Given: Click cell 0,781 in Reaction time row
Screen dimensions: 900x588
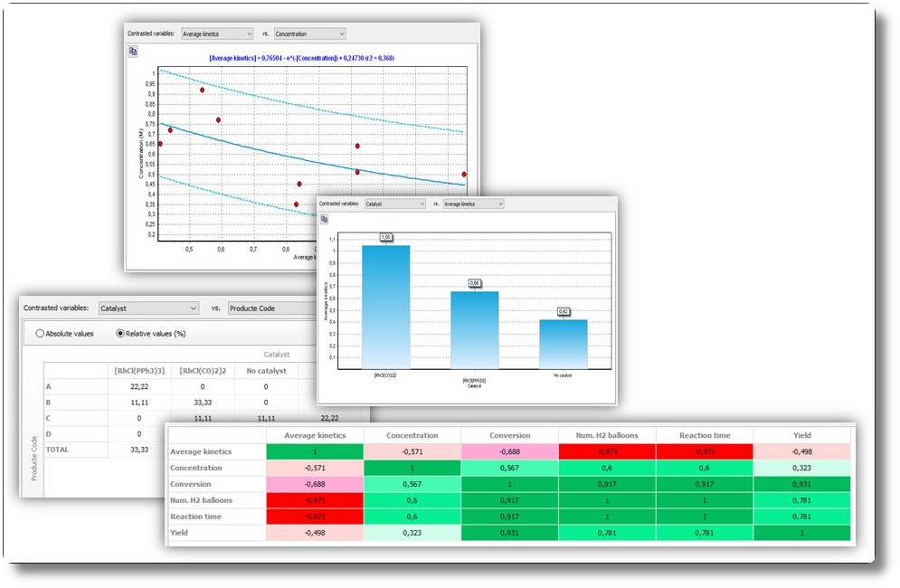Looking at the screenshot, I should click(801, 517).
